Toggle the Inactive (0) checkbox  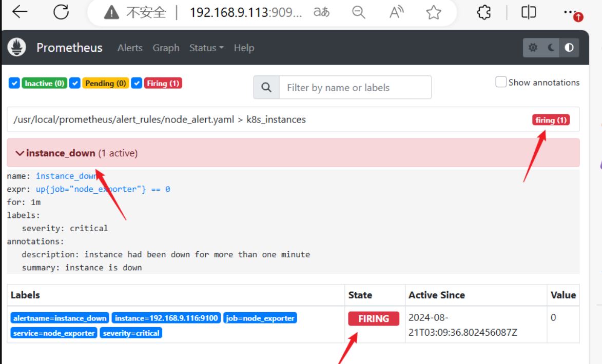(14, 83)
